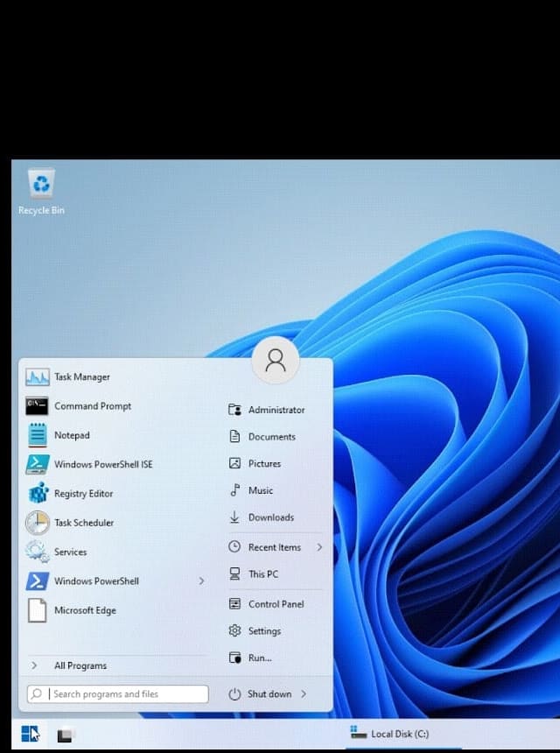Click the Windows PowerShell ISE icon
Viewport: 560px width, 753px height.
[37, 464]
